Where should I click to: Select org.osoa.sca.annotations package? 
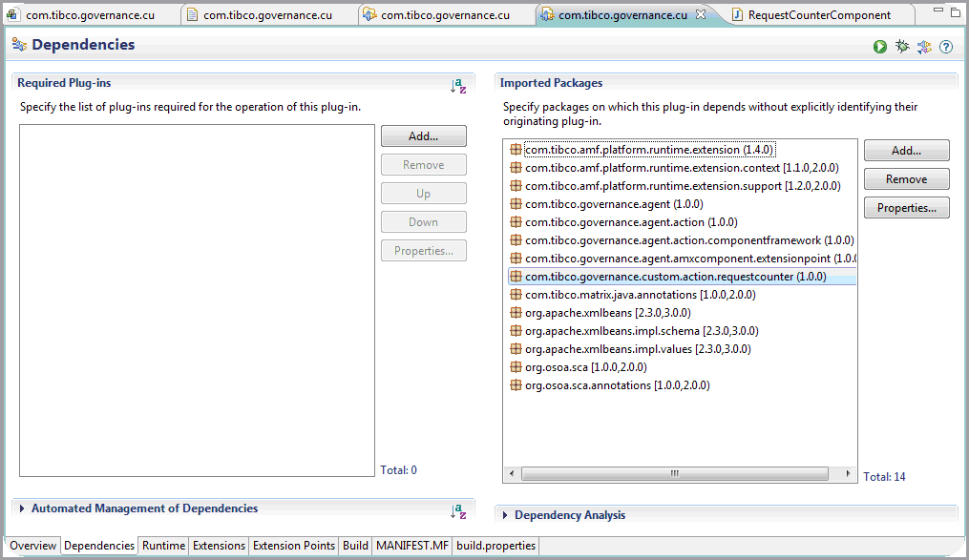(617, 385)
